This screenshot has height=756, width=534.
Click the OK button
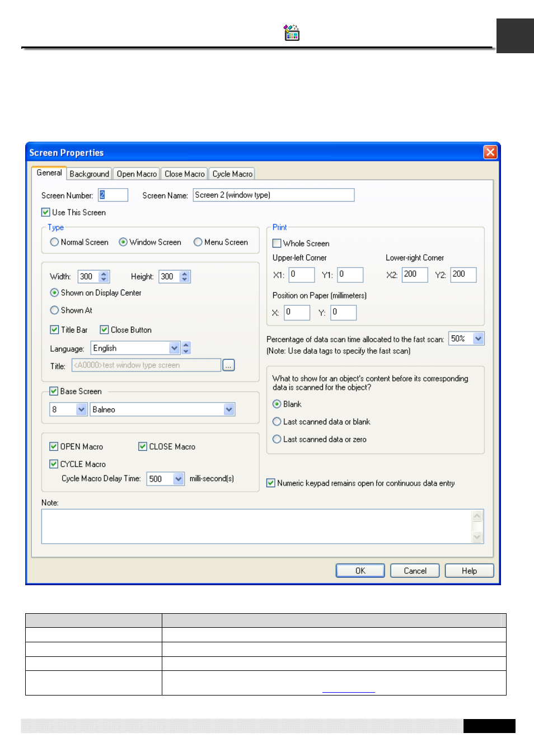[x=360, y=571]
